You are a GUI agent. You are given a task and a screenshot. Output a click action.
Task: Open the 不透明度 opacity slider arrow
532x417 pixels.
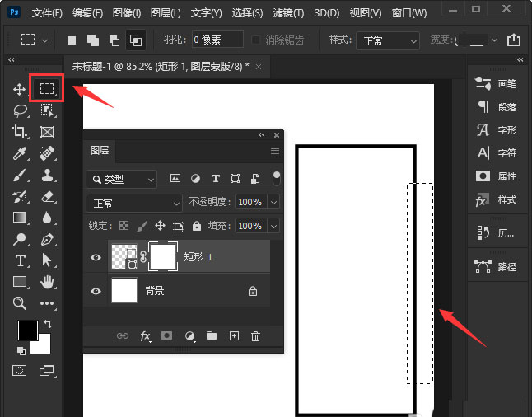[273, 203]
